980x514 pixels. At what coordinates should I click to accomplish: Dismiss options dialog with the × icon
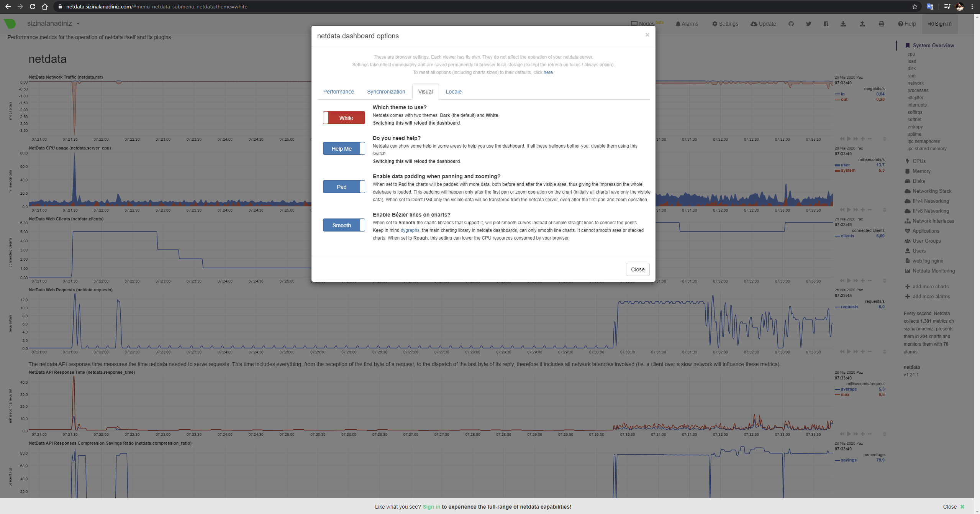(647, 35)
